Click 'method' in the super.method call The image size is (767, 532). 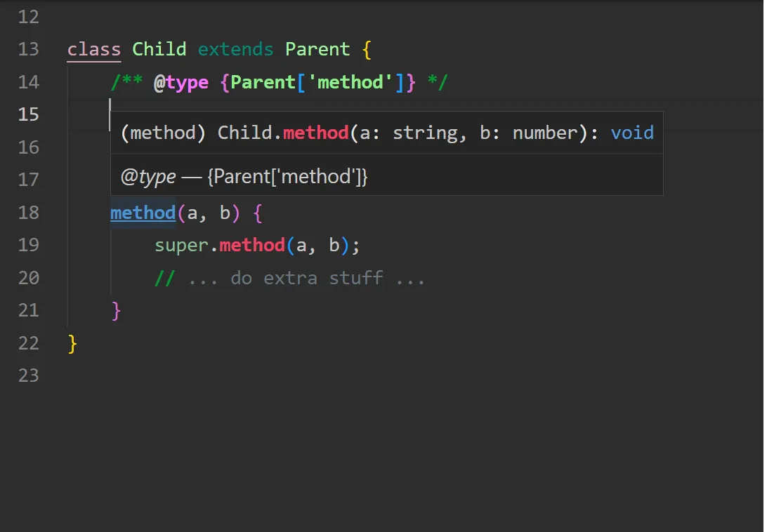click(x=251, y=246)
